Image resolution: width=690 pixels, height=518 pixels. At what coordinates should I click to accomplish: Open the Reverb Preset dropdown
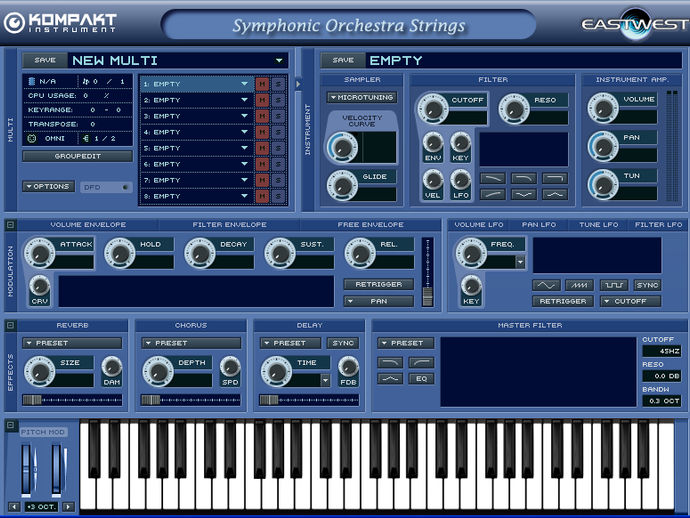(72, 343)
